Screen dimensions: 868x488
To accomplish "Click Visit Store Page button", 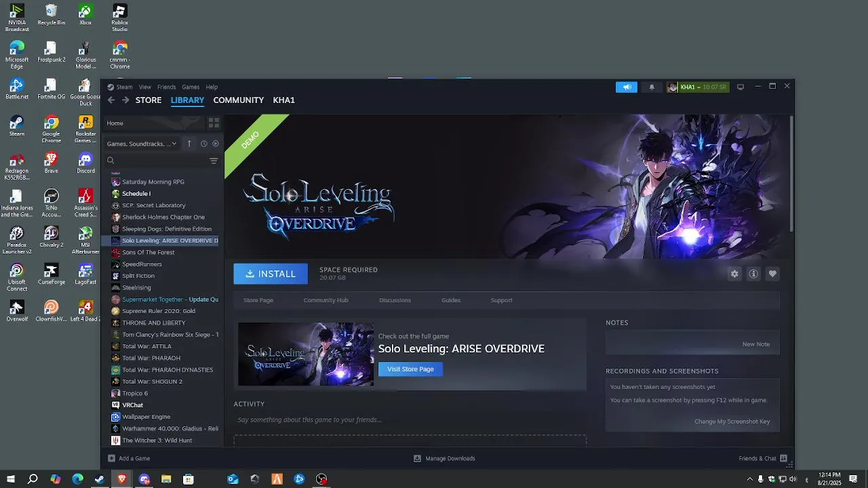I will click(410, 369).
